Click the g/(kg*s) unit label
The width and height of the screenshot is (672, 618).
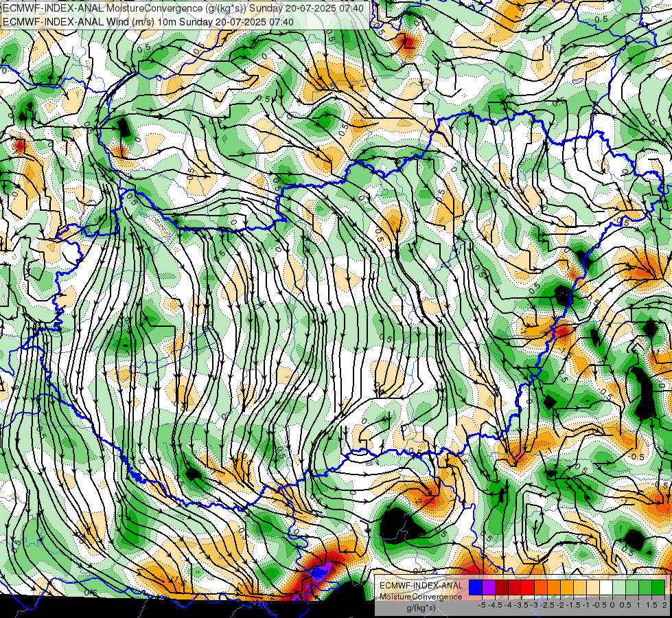pyautogui.click(x=421, y=608)
